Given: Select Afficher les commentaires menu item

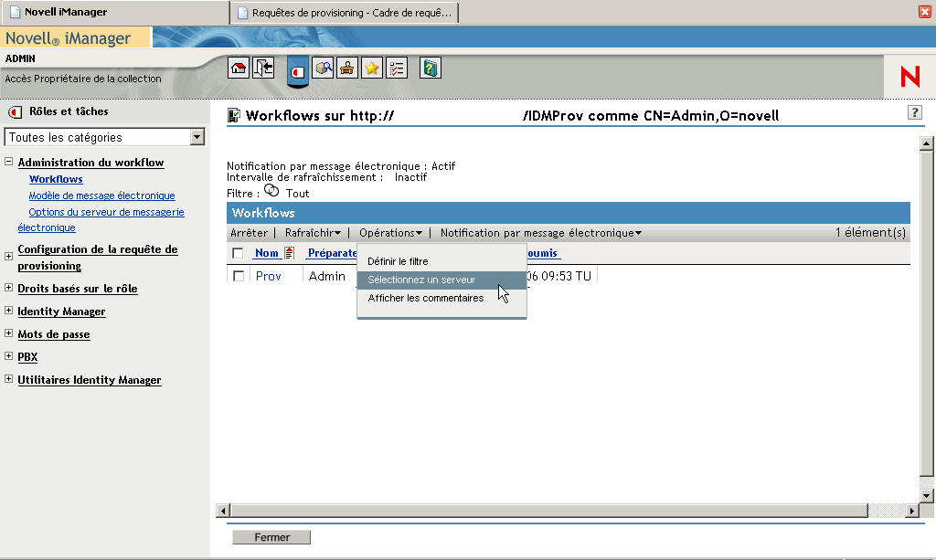Looking at the screenshot, I should (441, 298).
